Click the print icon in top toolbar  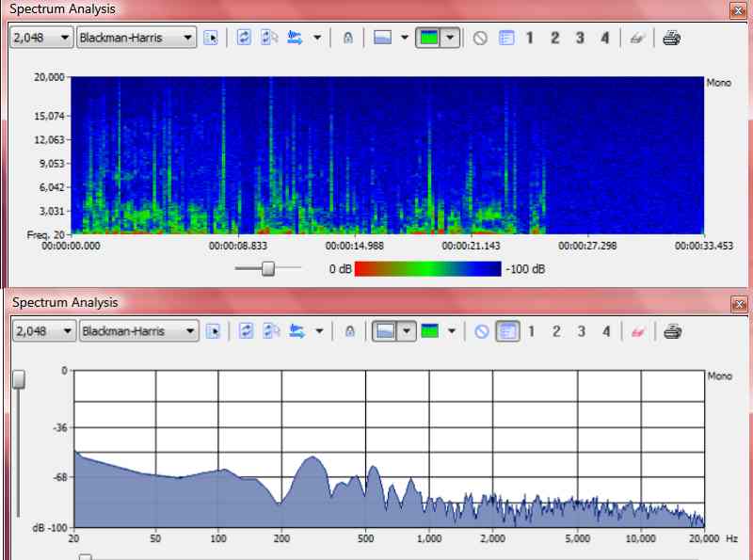[x=671, y=39]
